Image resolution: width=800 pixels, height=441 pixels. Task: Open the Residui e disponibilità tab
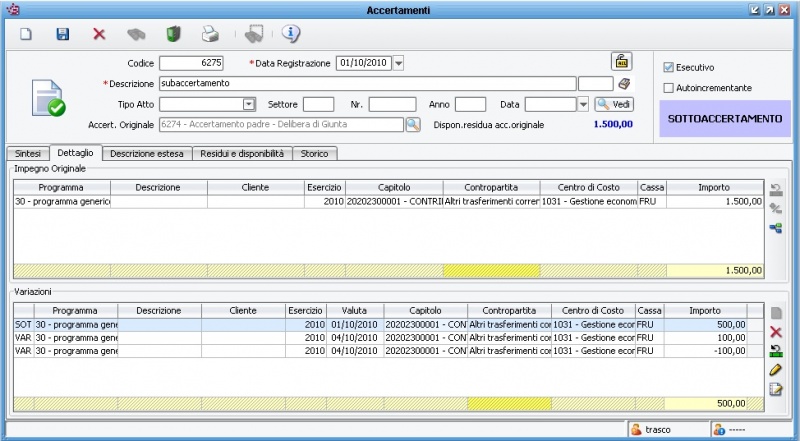[x=240, y=153]
